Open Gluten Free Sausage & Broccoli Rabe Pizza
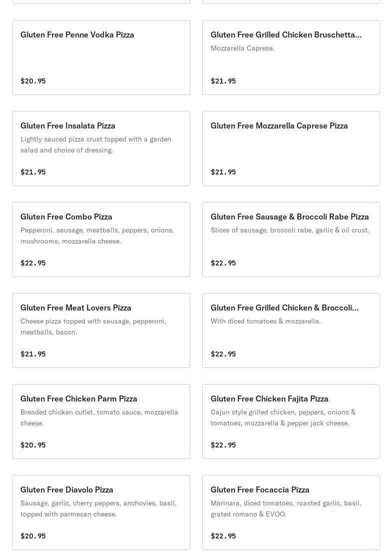The image size is (392, 556). 290,217
